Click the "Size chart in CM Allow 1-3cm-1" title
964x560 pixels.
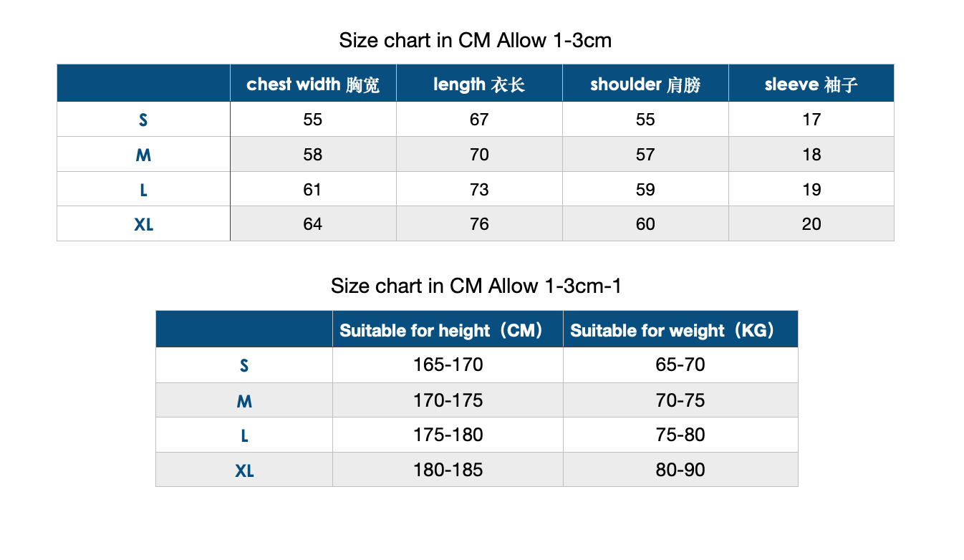pyautogui.click(x=476, y=286)
